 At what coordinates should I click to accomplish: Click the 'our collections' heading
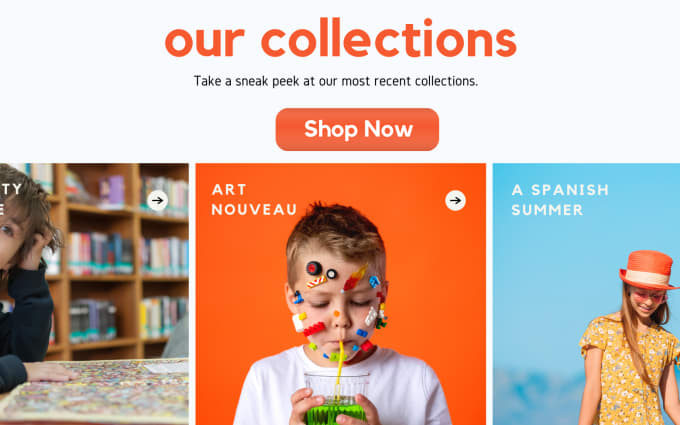[x=340, y=38]
